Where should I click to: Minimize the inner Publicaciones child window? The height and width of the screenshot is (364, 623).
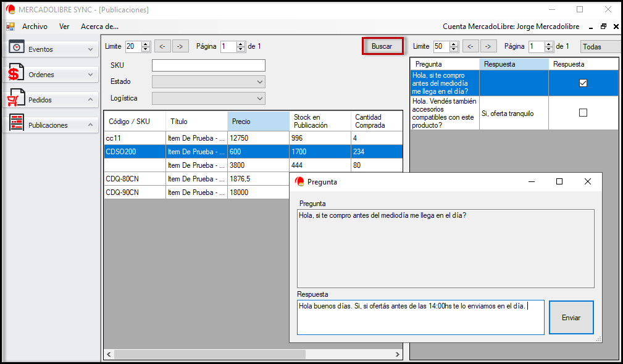(x=591, y=27)
